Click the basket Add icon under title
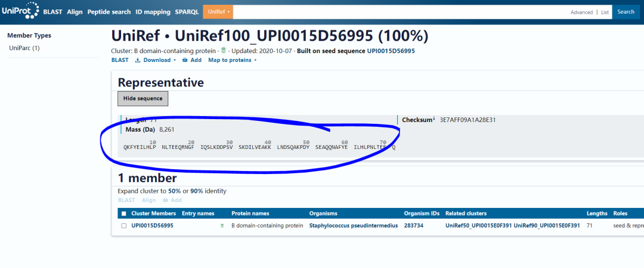Screen dimensions: 644x268 [192, 60]
